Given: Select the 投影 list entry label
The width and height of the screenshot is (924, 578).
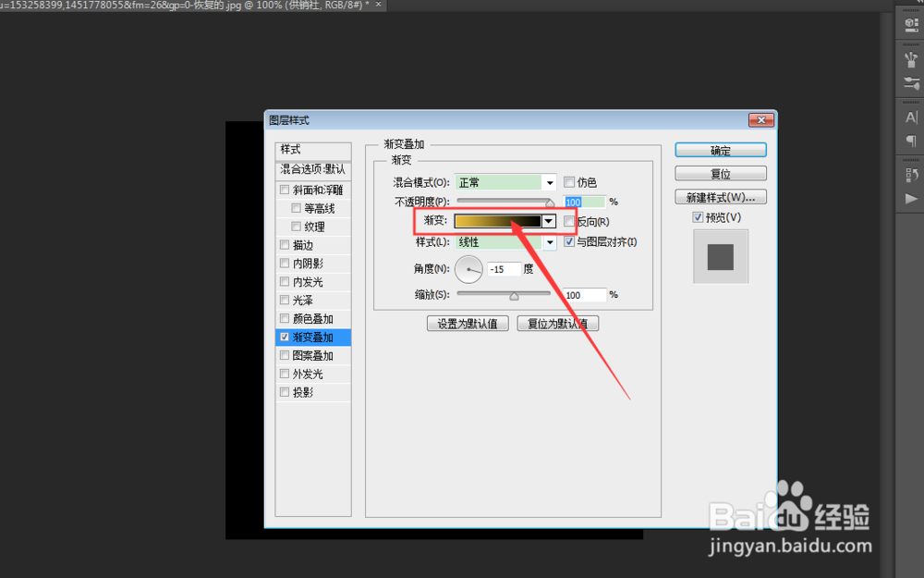Looking at the screenshot, I should point(303,391).
